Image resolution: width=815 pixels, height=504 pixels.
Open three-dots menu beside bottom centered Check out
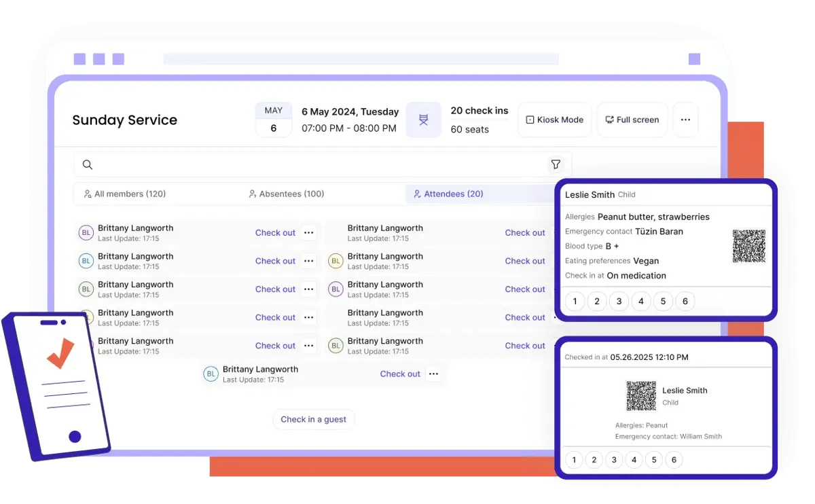point(433,374)
